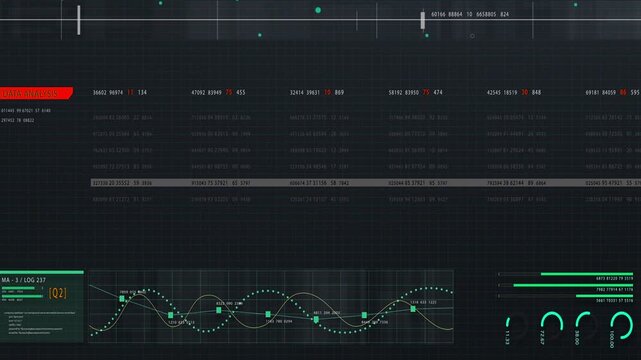Click the graph marker labeled 8325 090

pos(219,310)
